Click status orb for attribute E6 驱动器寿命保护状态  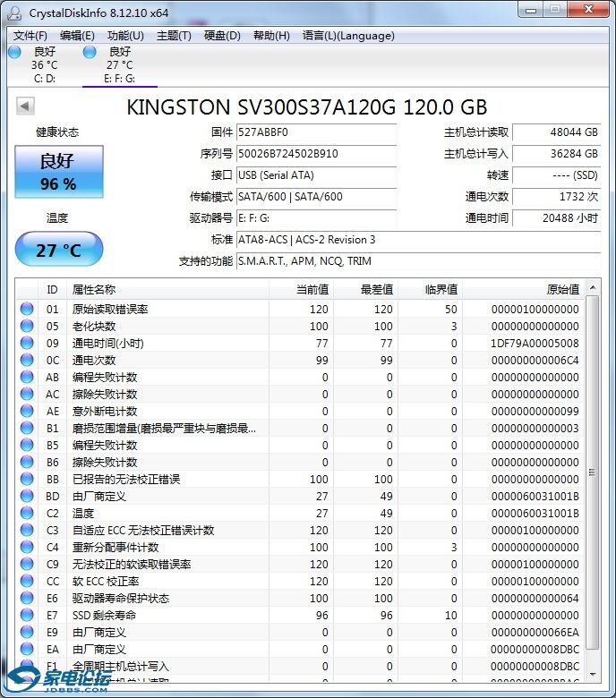click(27, 598)
